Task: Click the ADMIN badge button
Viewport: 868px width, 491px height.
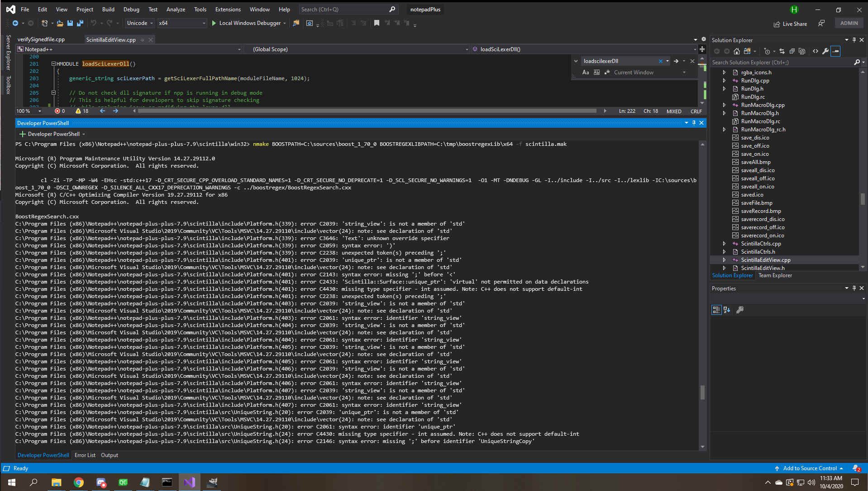Action: [849, 23]
